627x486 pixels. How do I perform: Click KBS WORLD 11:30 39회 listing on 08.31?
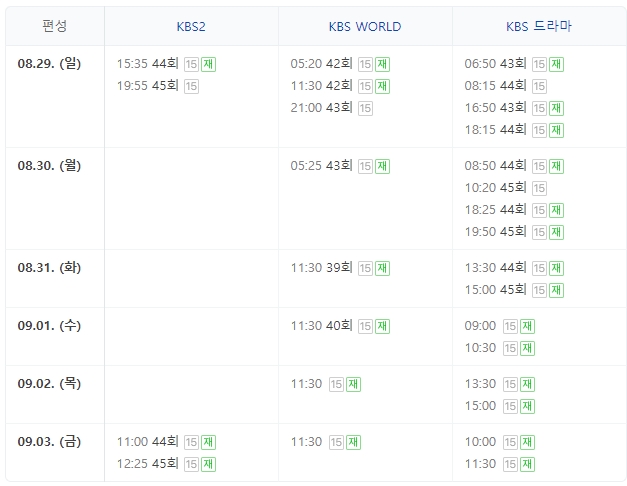321,268
